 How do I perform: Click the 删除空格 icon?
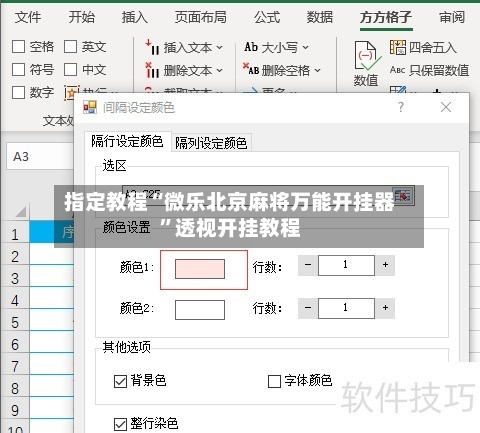251,69
